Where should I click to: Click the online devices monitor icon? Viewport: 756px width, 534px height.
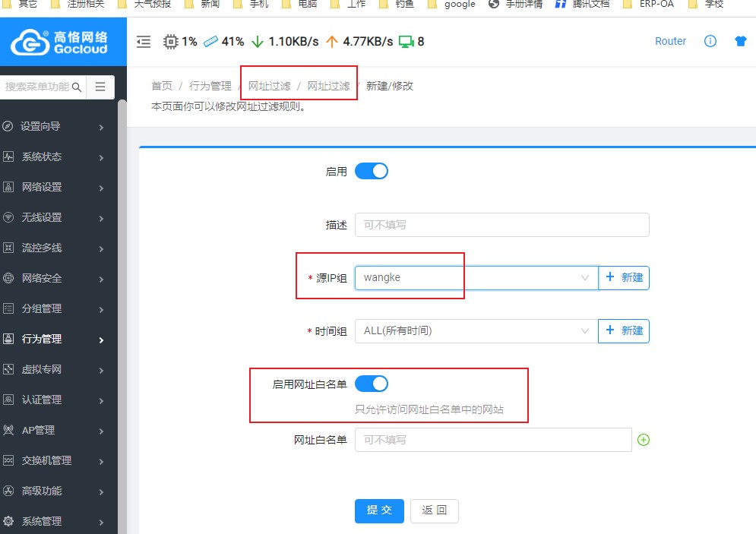(x=406, y=42)
